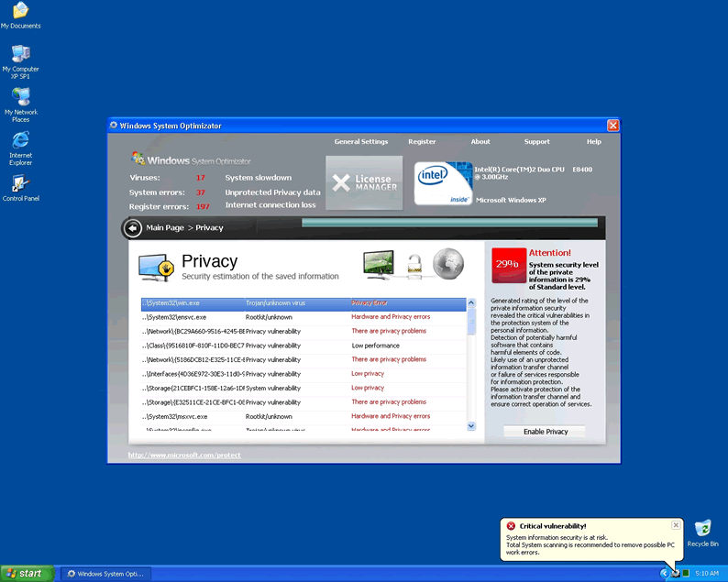Screen dimensions: 728x582
Task: Open the Recycle Bin
Action: point(702,531)
